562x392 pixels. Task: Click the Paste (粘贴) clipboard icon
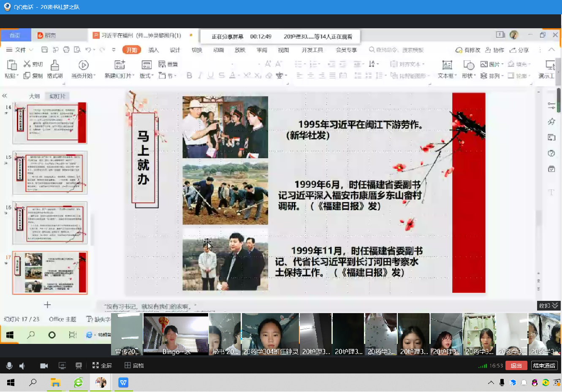pos(11,68)
